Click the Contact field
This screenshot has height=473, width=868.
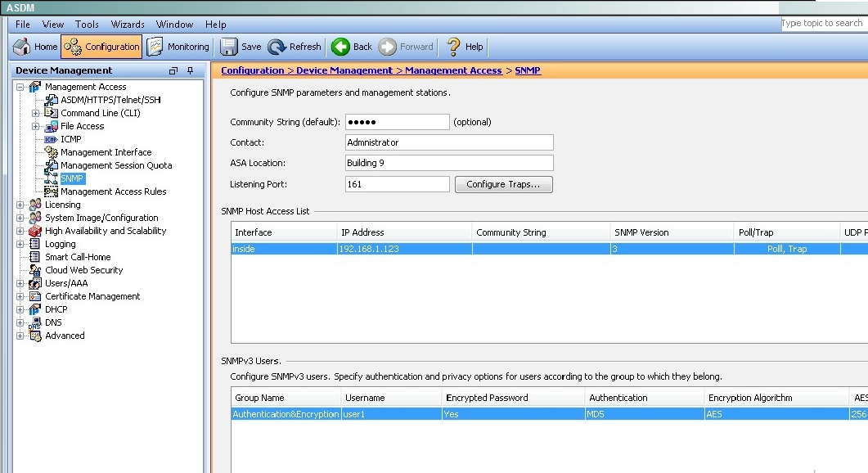pos(449,142)
